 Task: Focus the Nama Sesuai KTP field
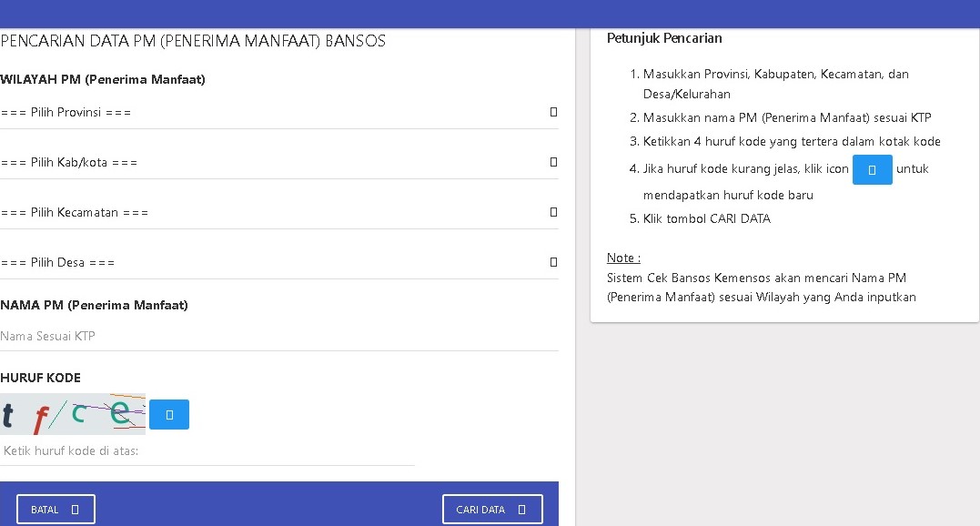click(278, 337)
